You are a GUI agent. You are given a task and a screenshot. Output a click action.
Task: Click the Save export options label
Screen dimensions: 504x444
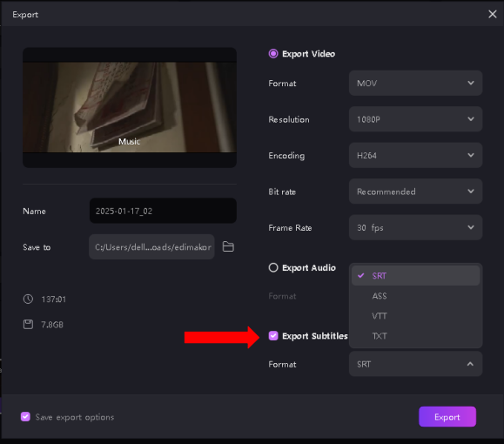(x=75, y=417)
